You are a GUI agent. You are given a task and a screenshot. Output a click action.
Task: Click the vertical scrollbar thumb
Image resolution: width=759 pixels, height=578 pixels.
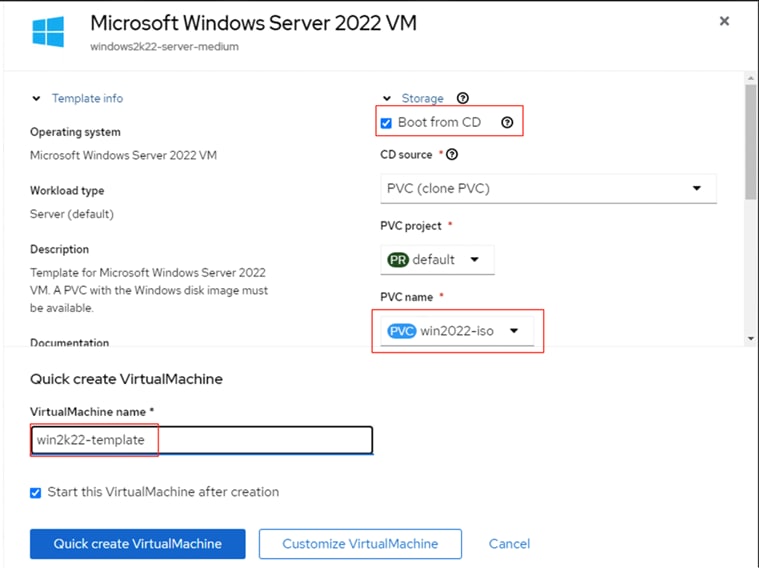click(750, 143)
